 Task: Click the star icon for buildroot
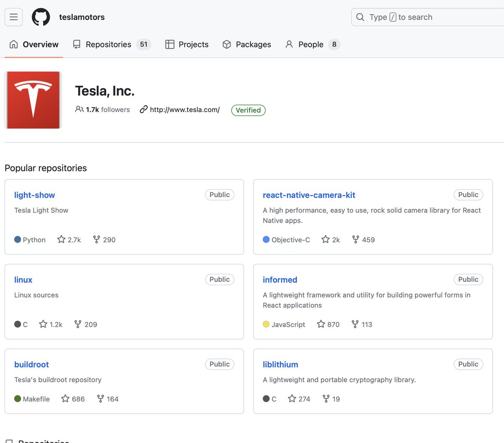click(x=65, y=398)
